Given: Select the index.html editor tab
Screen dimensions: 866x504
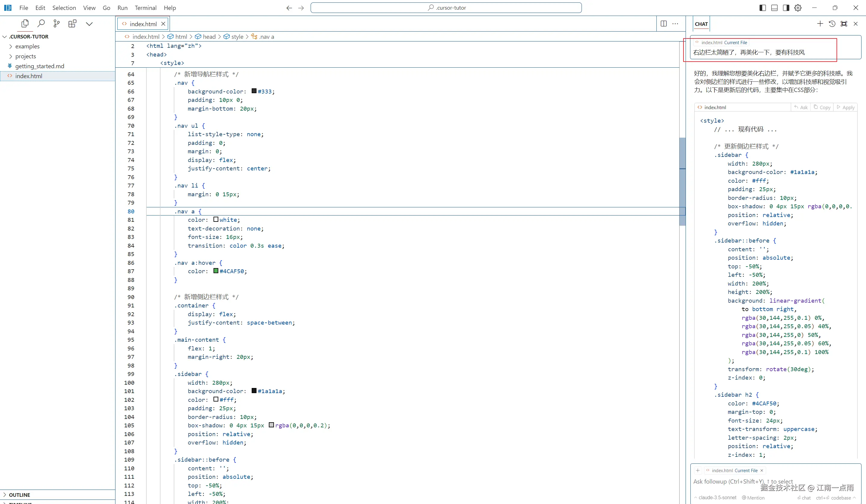Looking at the screenshot, I should click(143, 24).
